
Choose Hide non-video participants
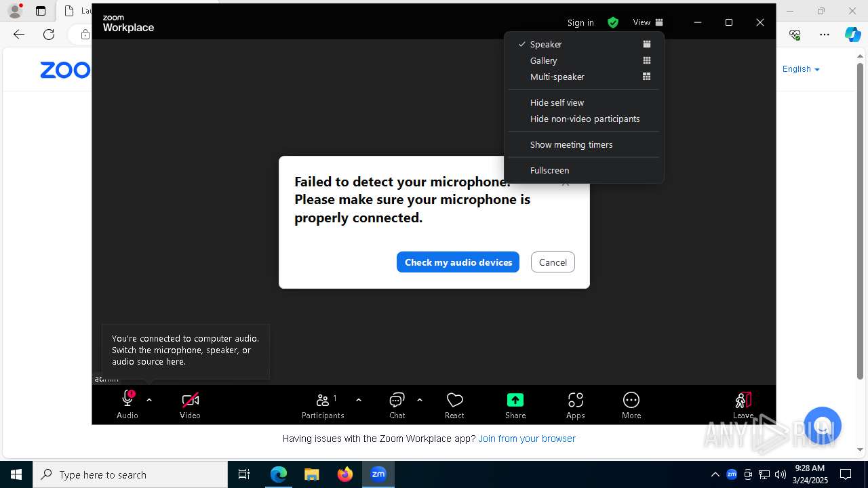click(584, 119)
